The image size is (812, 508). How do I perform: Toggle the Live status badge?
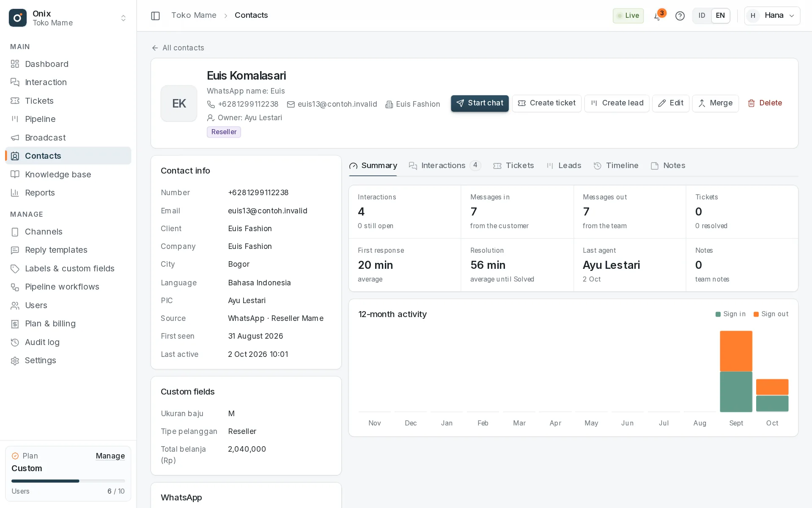click(x=628, y=16)
